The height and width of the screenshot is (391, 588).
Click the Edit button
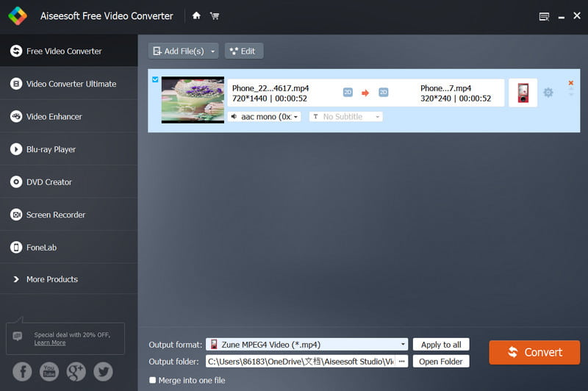click(x=244, y=51)
